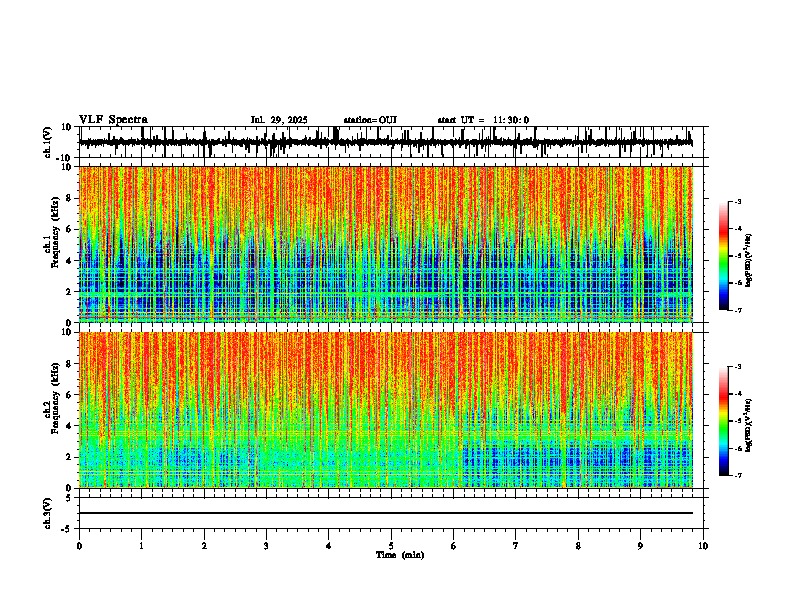Click the ch.2 "Frequency (kHz)" axis label
This screenshot has width=792, height=612.
pos(55,398)
